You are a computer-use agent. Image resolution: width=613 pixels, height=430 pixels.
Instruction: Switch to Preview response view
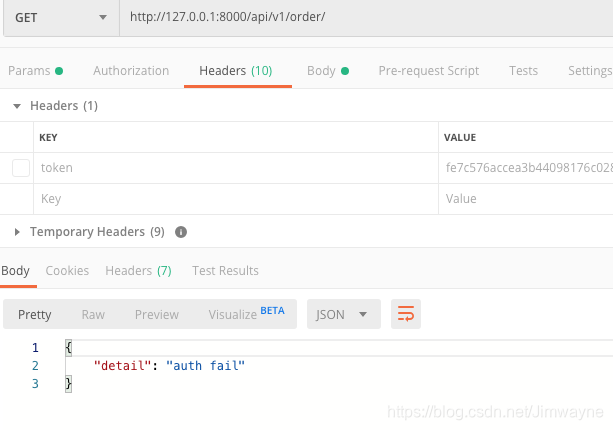pos(157,314)
